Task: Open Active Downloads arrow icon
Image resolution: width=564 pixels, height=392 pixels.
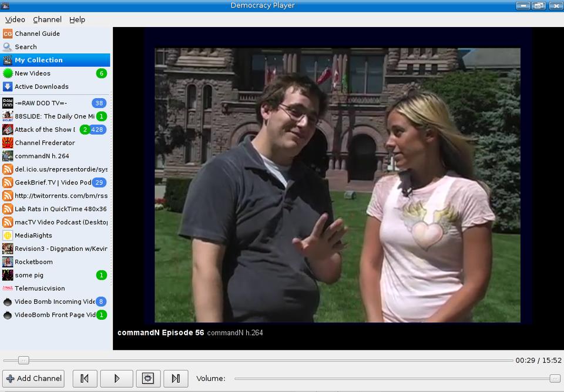Action: [x=8, y=86]
